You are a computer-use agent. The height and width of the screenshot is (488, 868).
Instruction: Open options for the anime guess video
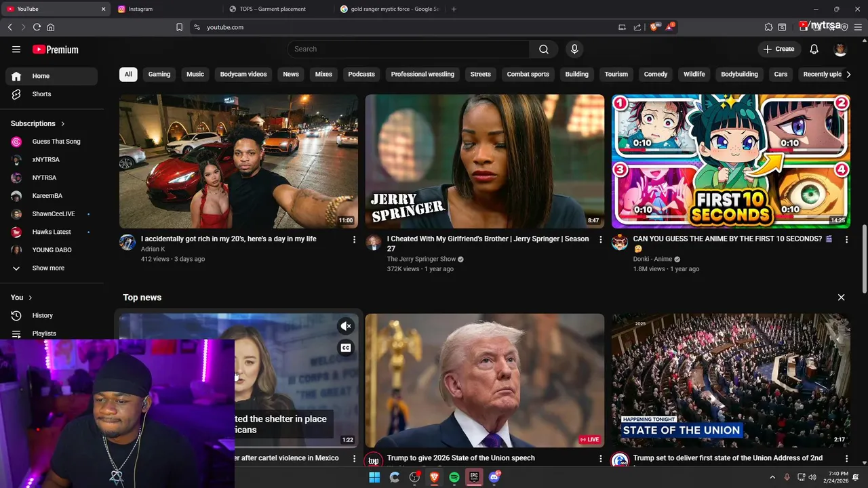point(846,239)
